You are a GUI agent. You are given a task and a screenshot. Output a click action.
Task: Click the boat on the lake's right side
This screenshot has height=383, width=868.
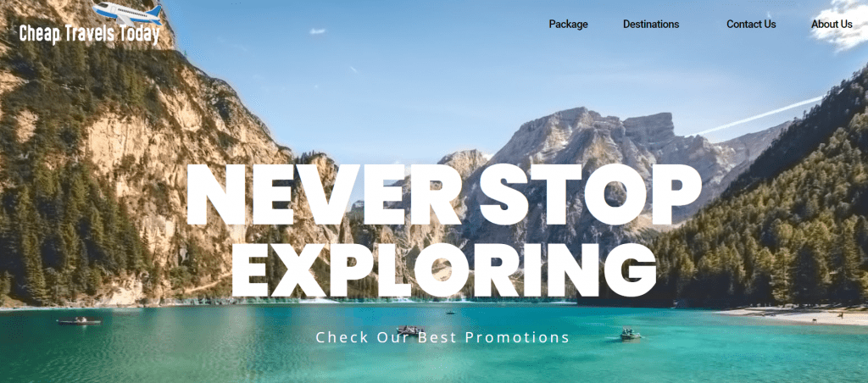[x=630, y=335]
